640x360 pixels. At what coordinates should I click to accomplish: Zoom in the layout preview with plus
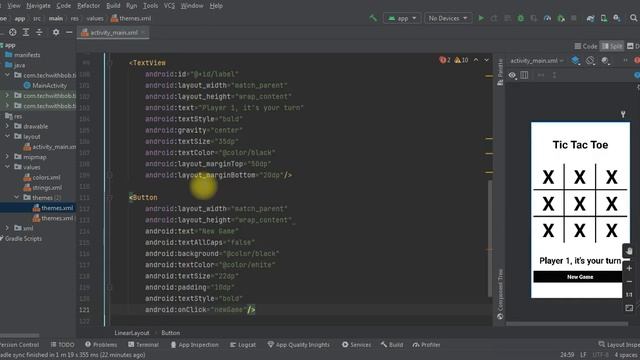[x=629, y=268]
